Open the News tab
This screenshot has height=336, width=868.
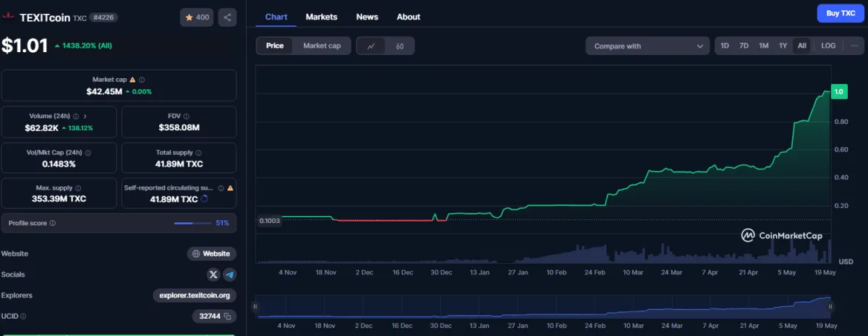tap(367, 17)
